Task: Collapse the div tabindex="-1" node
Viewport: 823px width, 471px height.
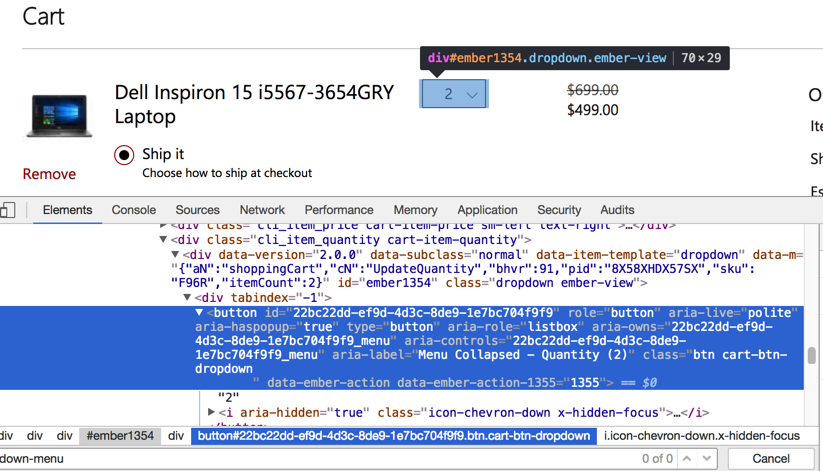Action: click(187, 297)
